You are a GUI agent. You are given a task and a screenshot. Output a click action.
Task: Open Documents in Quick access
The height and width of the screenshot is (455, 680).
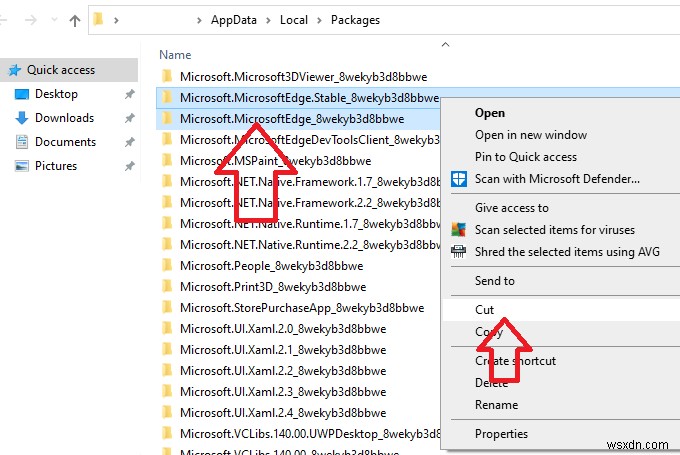click(65, 142)
